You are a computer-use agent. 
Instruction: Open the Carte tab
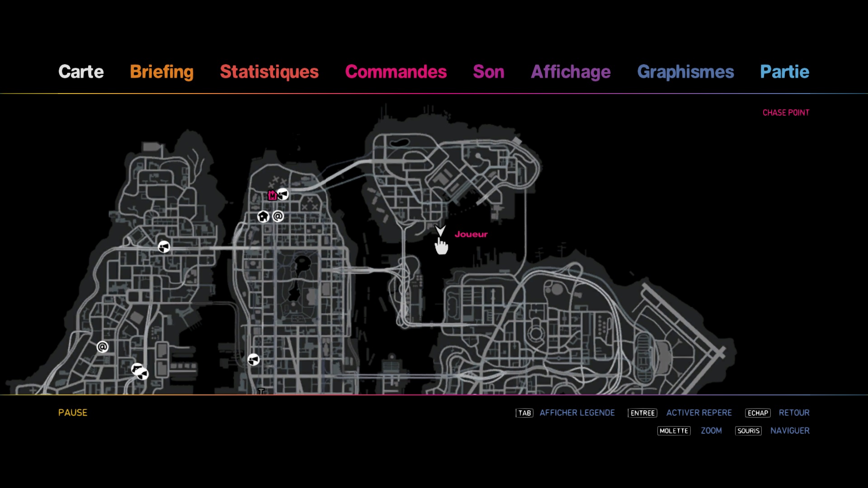(x=81, y=72)
